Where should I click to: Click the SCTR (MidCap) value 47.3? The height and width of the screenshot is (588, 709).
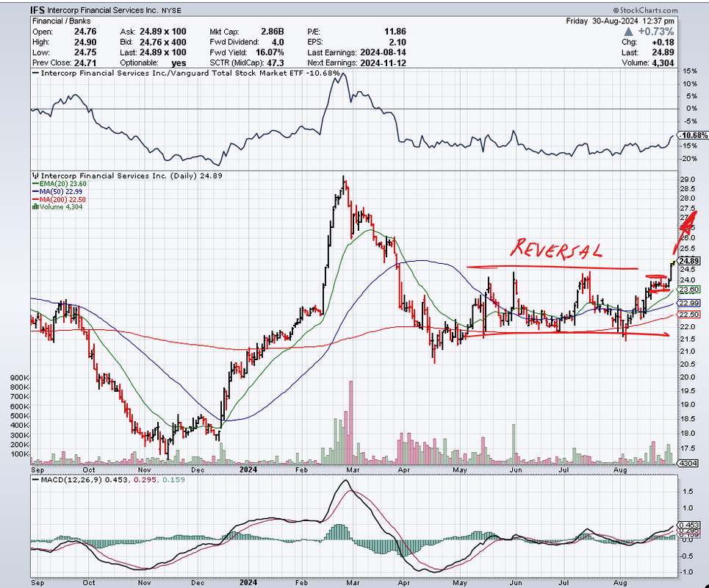(276, 63)
